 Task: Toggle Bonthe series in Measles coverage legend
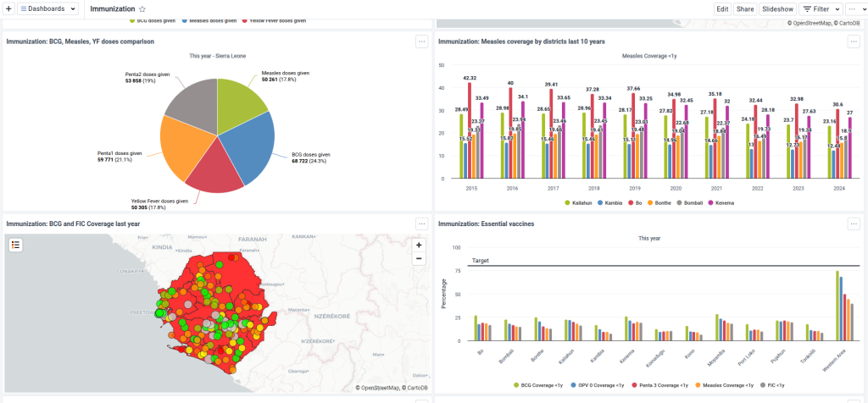tap(659, 203)
